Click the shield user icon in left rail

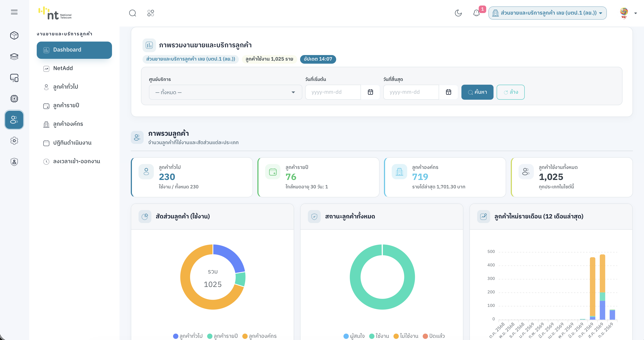(x=14, y=162)
